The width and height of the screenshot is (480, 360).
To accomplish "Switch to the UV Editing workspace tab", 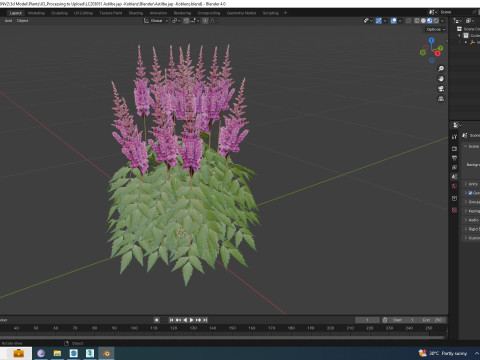I will [83, 13].
